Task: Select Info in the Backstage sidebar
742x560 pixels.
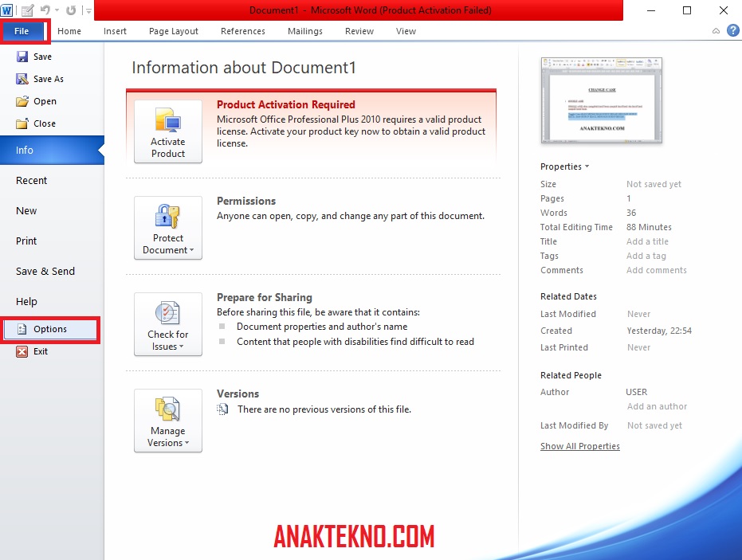Action: click(52, 151)
